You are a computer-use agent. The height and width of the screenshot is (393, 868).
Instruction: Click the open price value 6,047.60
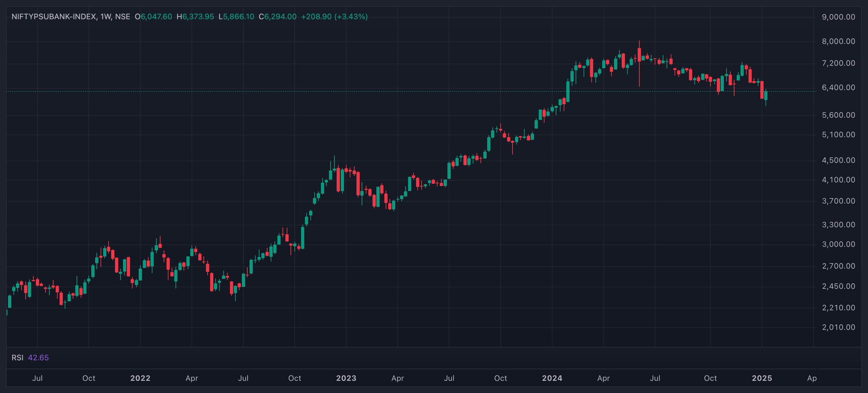click(x=156, y=17)
